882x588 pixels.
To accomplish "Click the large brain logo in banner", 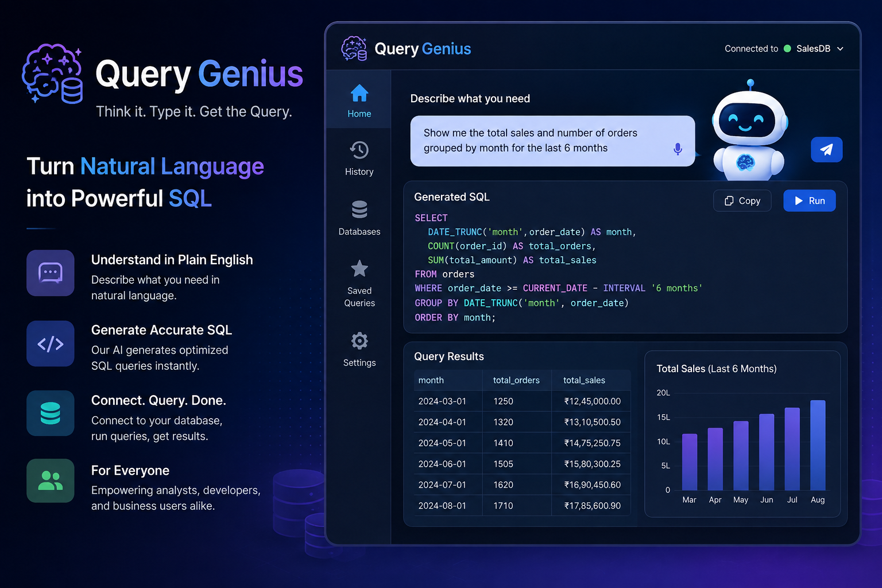I will click(x=53, y=73).
